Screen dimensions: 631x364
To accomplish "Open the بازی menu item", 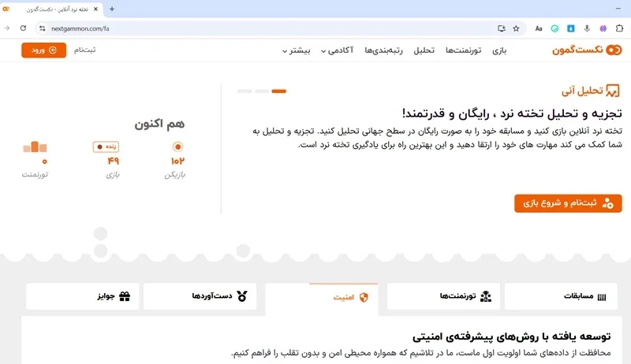I will point(499,50).
